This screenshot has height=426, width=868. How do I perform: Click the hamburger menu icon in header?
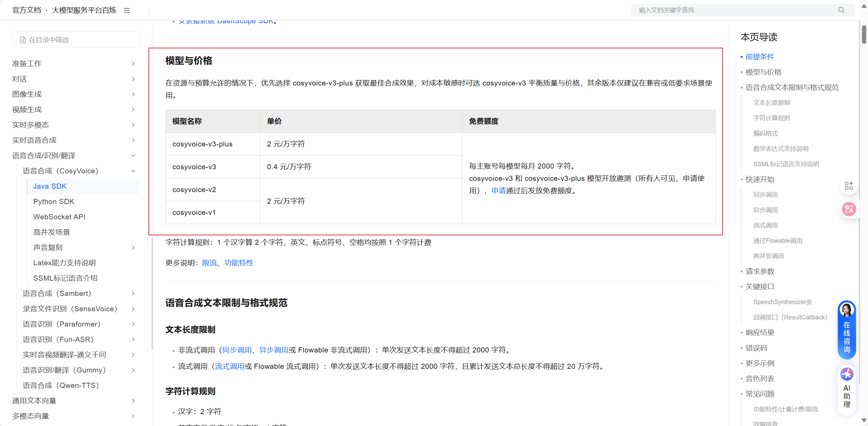(x=127, y=10)
